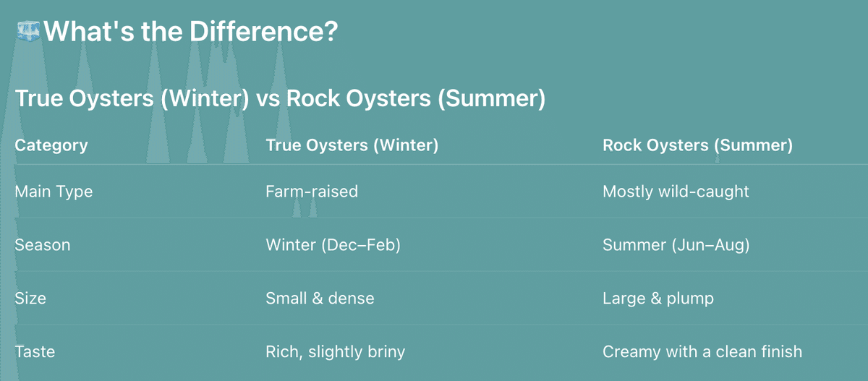Image resolution: width=868 pixels, height=381 pixels.
Task: Click the Farm-raised cell
Action: pos(312,192)
